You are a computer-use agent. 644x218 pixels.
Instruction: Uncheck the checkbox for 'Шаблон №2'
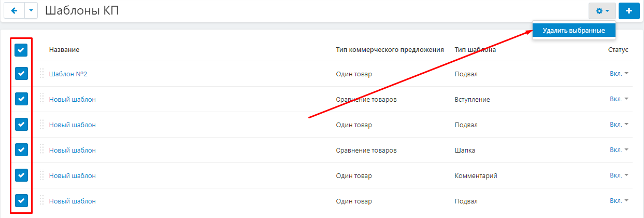tap(21, 74)
